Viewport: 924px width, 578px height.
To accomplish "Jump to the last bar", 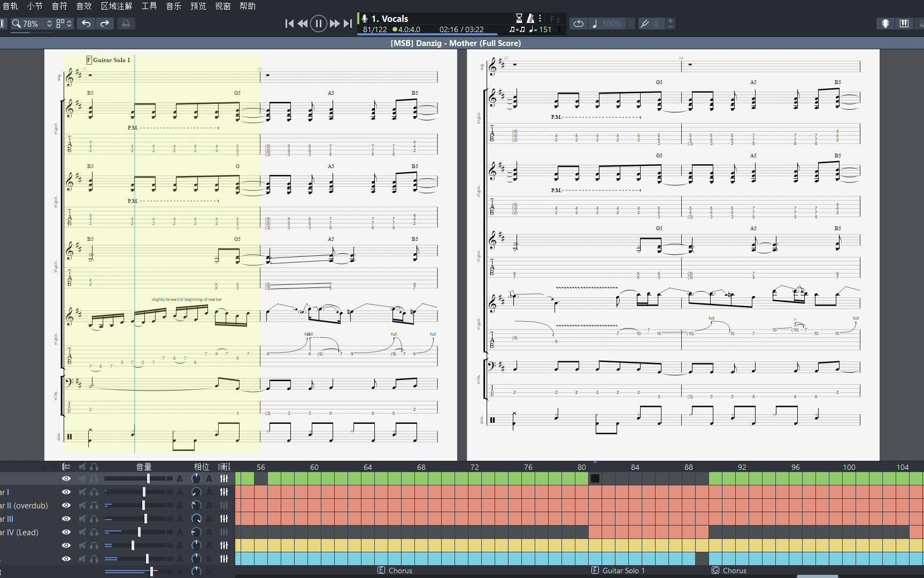I will [348, 24].
